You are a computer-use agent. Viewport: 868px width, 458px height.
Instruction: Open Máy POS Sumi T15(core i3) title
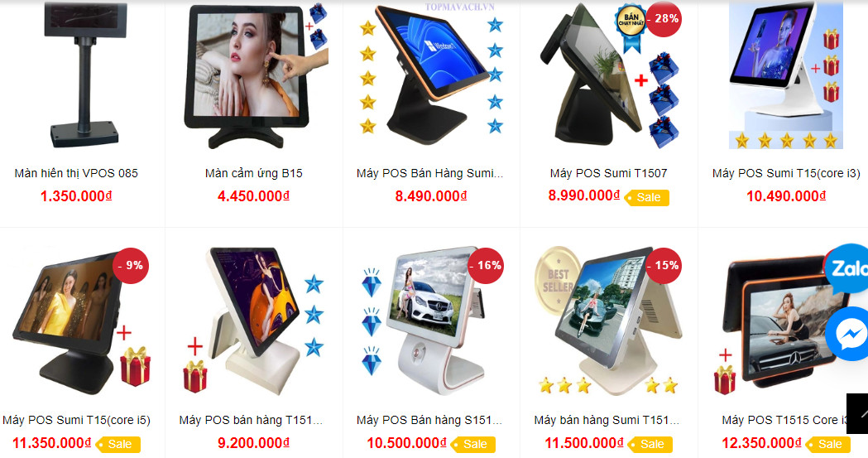pos(786,173)
